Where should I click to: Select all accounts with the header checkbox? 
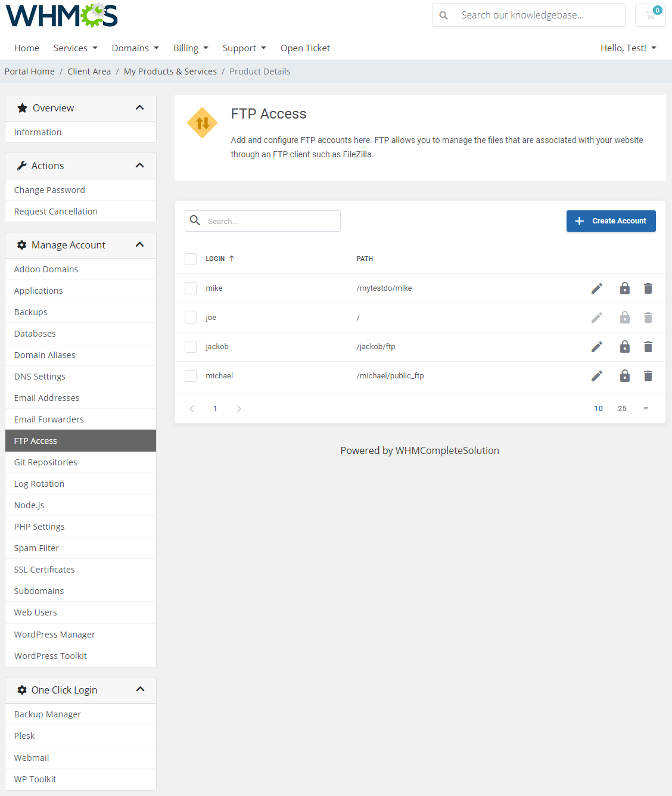pyautogui.click(x=191, y=259)
